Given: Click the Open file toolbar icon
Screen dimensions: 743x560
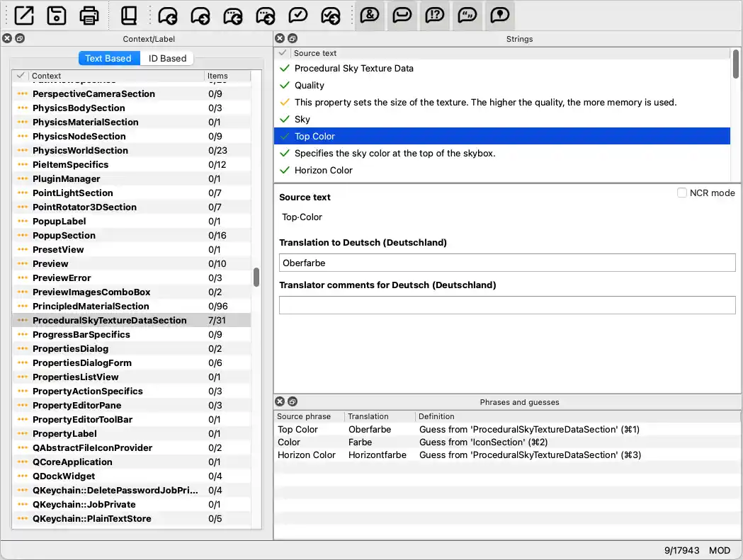Looking at the screenshot, I should (24, 15).
